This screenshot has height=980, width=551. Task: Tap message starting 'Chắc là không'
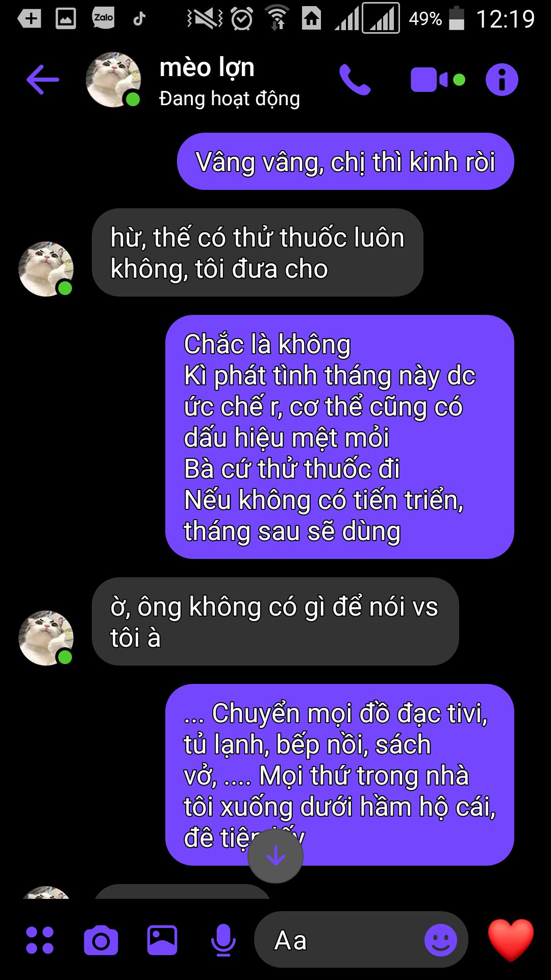click(x=340, y=437)
